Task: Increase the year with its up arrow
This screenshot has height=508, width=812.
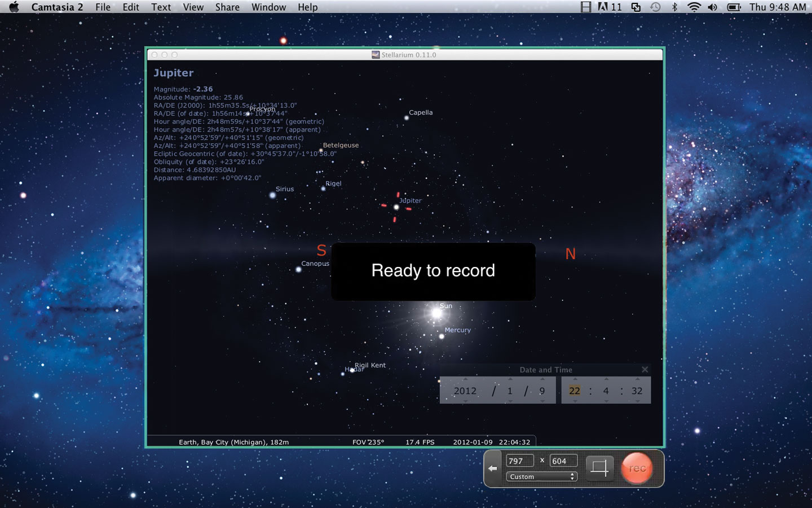Action: pos(465,379)
